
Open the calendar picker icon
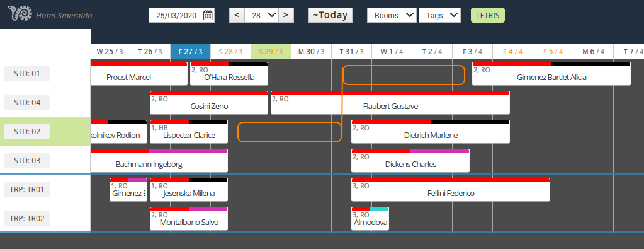pos(208,16)
